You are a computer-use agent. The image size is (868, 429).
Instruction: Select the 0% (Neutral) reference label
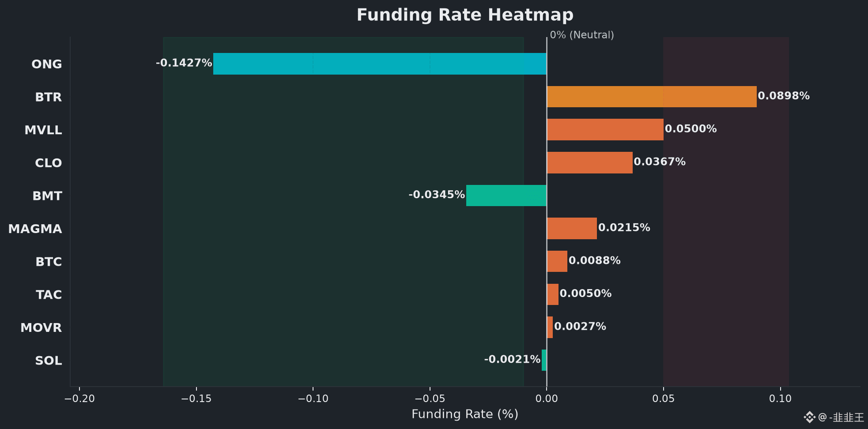(x=582, y=35)
